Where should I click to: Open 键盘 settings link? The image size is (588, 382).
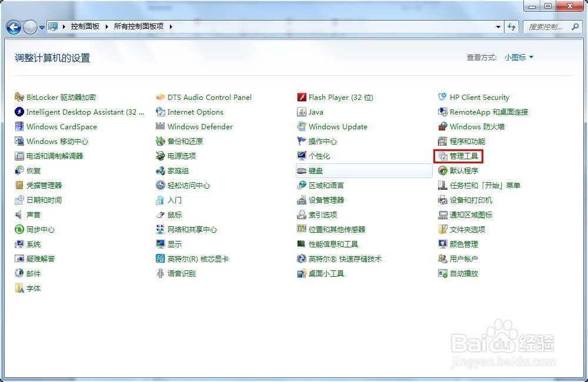(x=315, y=170)
